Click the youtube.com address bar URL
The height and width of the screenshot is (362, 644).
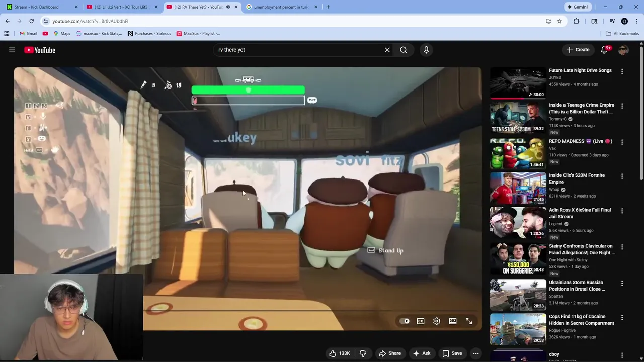(x=90, y=21)
